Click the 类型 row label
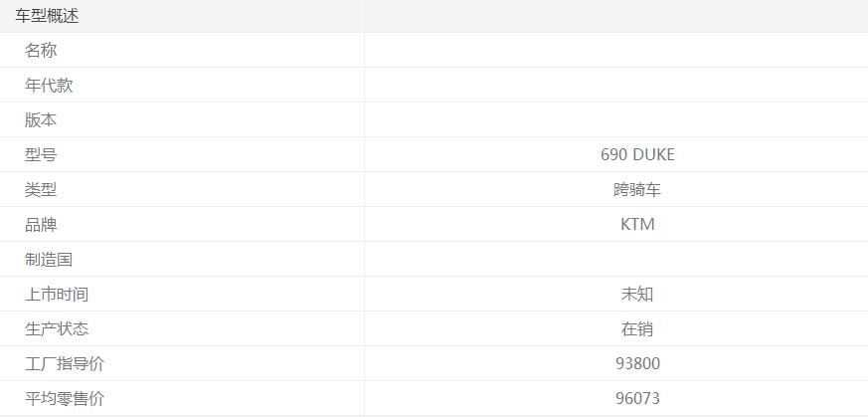Image resolution: width=868 pixels, height=417 pixels. [41, 190]
